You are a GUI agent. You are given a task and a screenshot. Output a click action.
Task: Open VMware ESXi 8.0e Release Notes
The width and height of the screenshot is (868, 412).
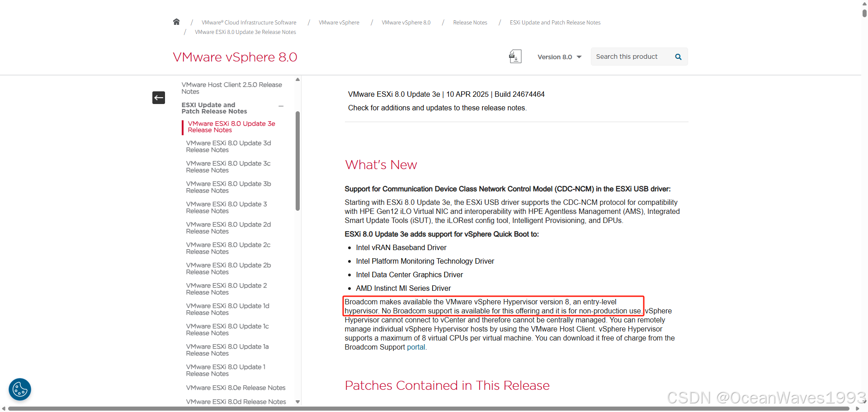tap(236, 388)
